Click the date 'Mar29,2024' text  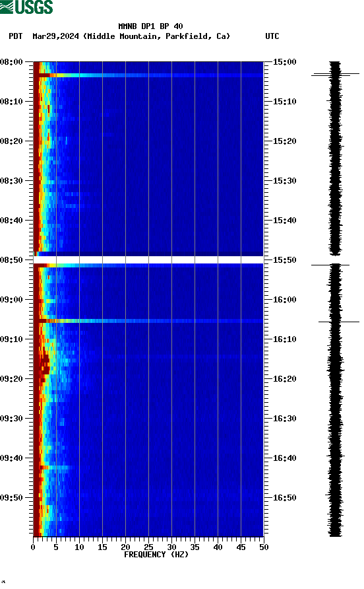tap(55, 36)
